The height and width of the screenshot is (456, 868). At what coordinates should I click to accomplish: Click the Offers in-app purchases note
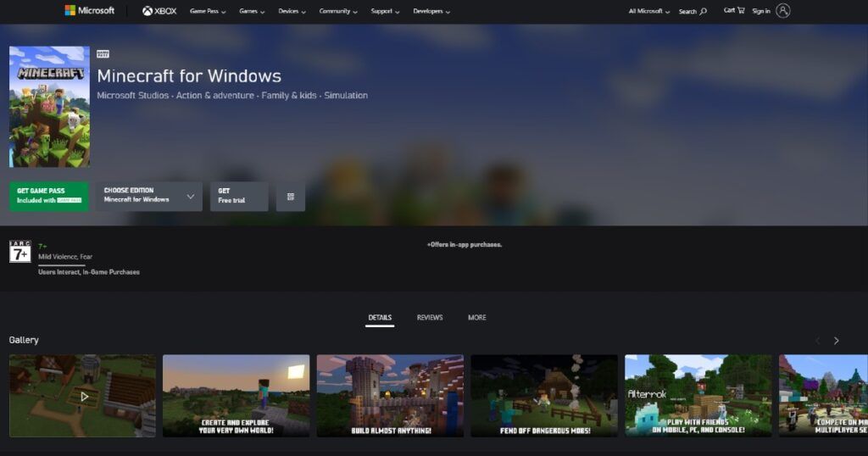[465, 245]
